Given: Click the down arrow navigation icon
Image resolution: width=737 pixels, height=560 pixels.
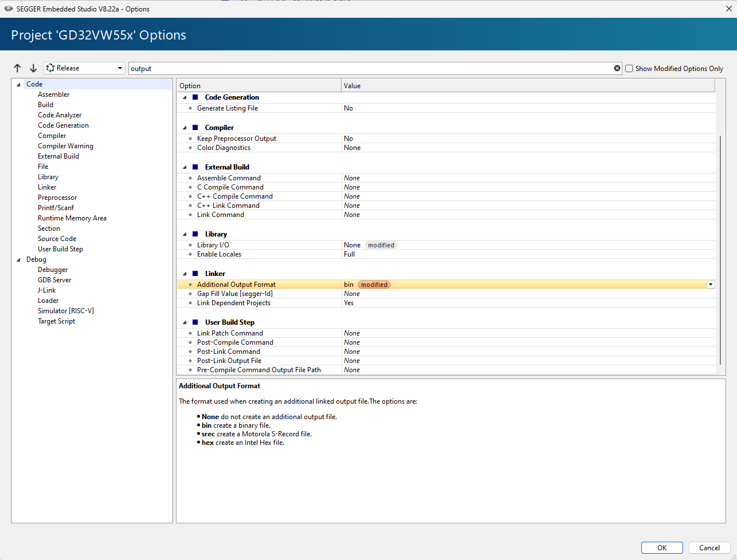Looking at the screenshot, I should pos(33,68).
